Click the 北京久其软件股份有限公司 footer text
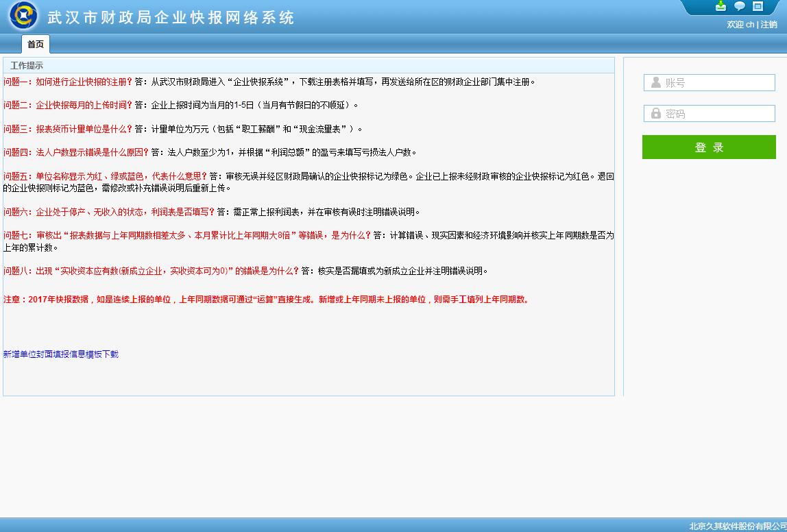The height and width of the screenshot is (532, 787). pyautogui.click(x=738, y=526)
